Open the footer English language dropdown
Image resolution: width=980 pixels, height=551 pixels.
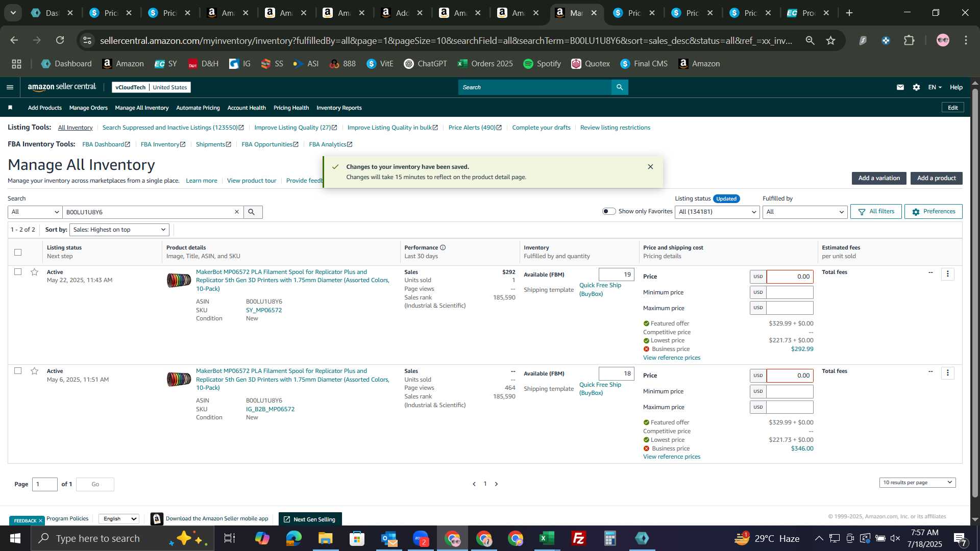pos(118,519)
